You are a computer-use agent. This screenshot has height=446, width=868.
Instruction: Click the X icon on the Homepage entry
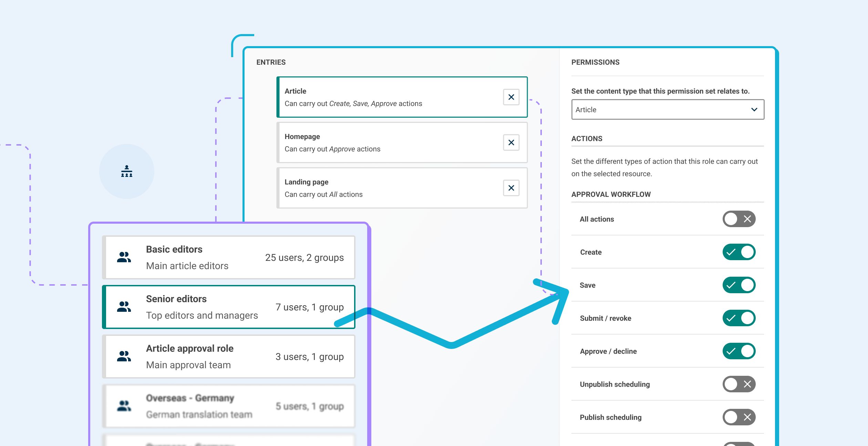(511, 142)
